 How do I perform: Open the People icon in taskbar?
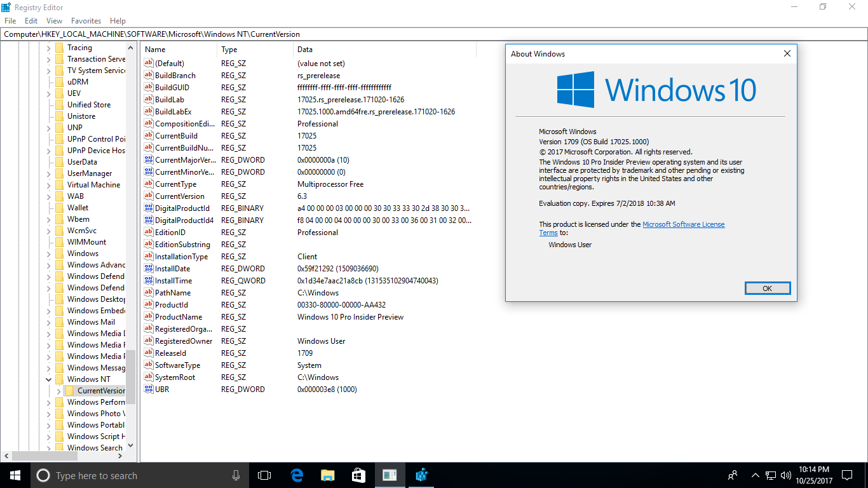733,475
